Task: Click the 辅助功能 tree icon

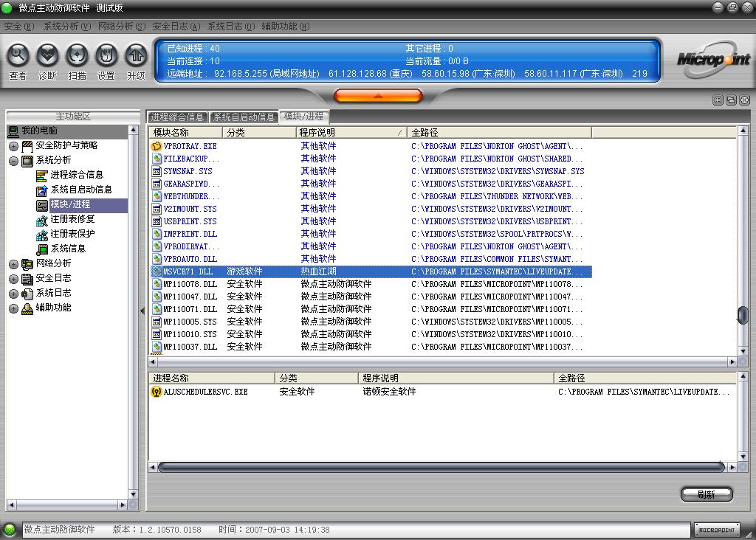Action: click(x=27, y=308)
